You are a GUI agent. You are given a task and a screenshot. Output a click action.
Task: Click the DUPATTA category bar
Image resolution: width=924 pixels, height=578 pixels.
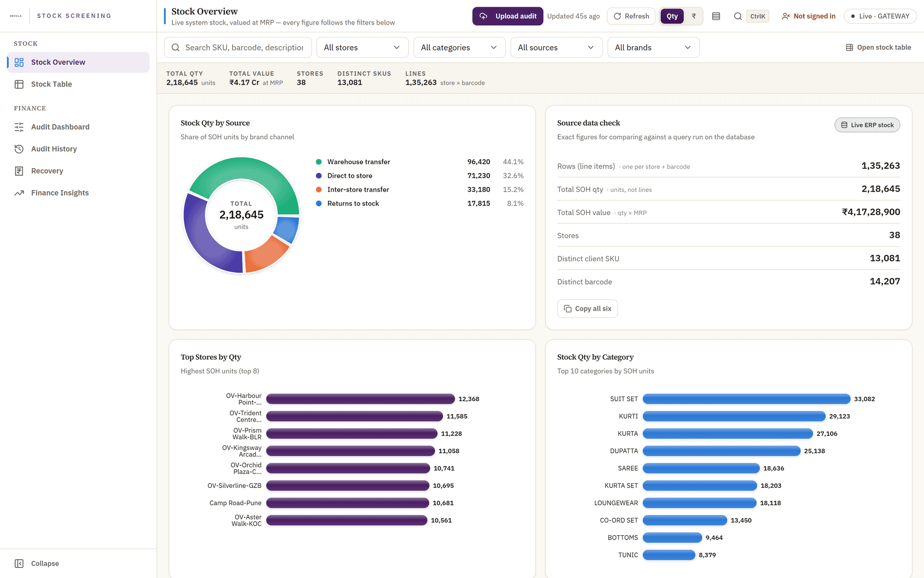(x=721, y=451)
